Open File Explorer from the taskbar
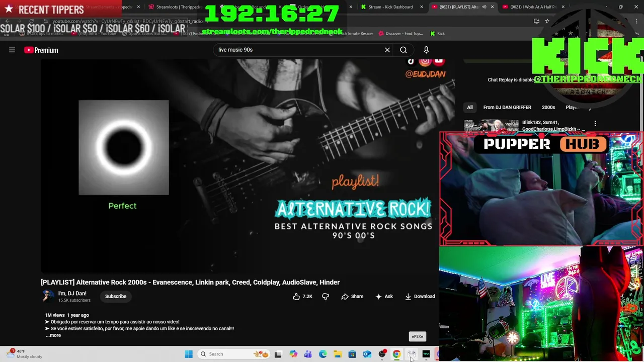Viewport: 644px width, 362px height. [x=338, y=354]
